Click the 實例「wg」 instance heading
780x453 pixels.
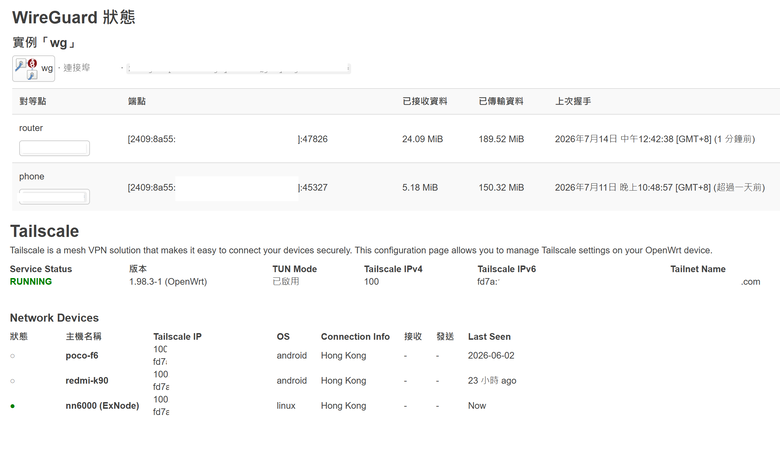45,43
